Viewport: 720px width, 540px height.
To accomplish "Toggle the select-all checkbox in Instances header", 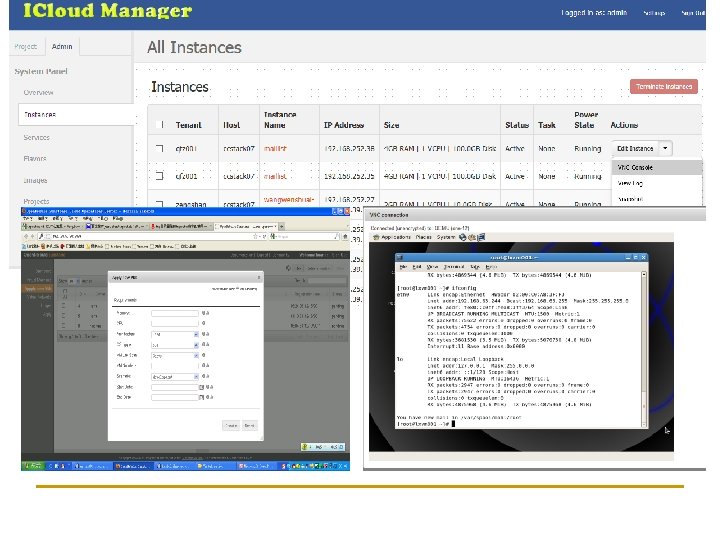I will [x=159, y=124].
